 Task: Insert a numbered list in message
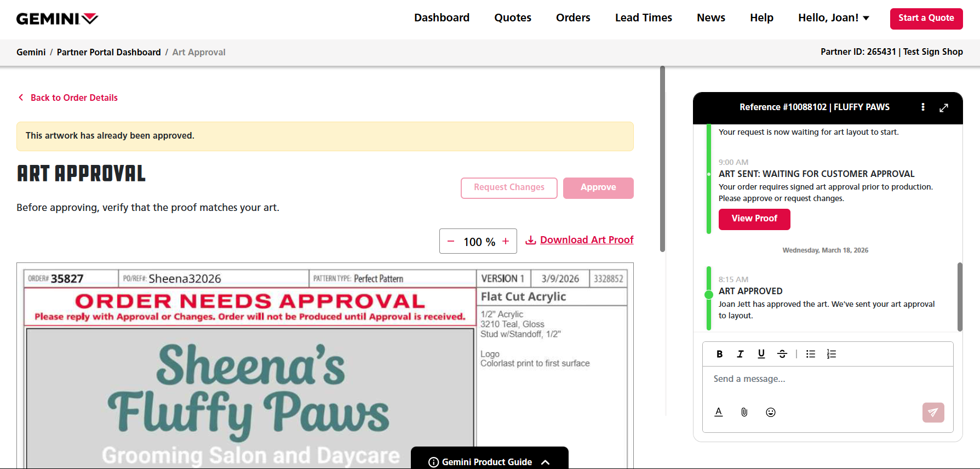[832, 354]
